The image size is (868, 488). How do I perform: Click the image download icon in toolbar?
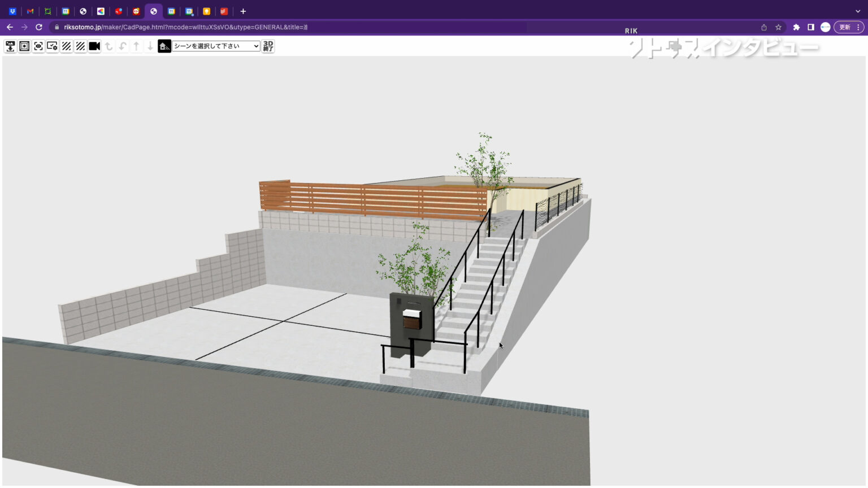(10, 46)
